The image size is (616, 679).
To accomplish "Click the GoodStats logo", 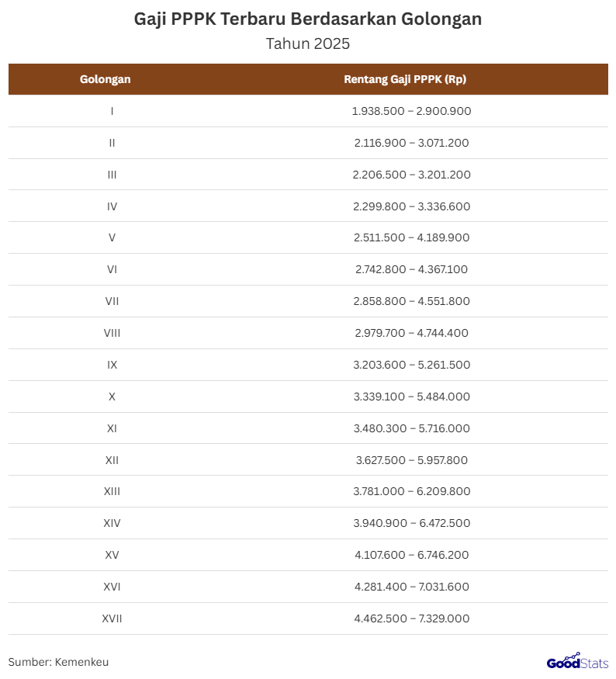I will 577,662.
